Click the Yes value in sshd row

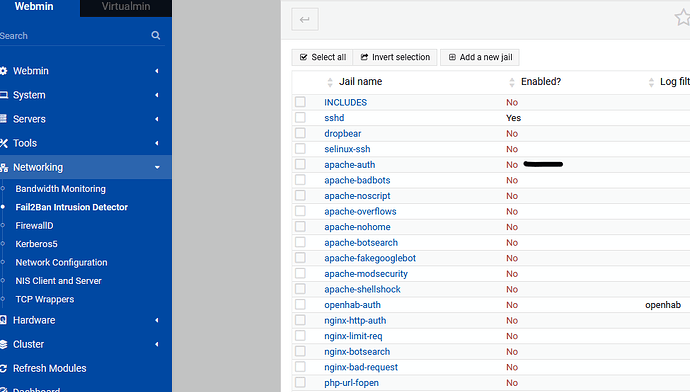coord(514,118)
